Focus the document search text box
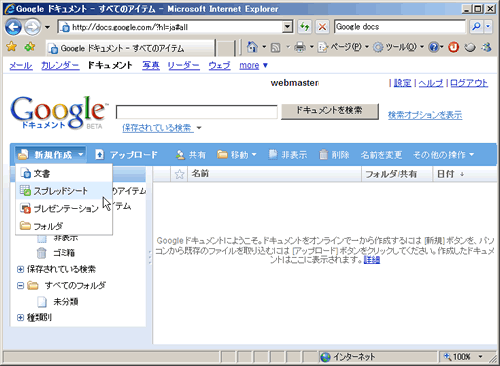The image size is (500, 366). (196, 112)
